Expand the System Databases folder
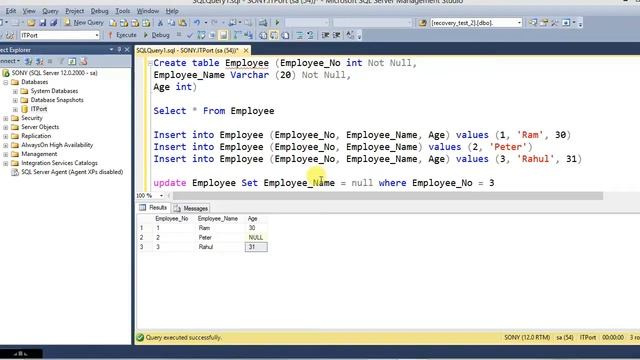This screenshot has width=640, height=360. 15,91
